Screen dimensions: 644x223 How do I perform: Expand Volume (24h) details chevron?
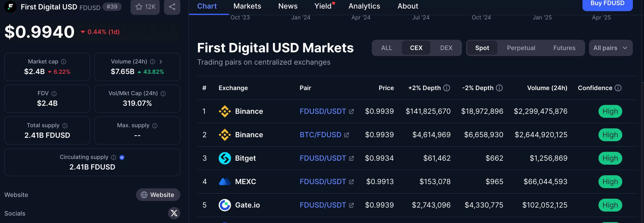[161, 62]
